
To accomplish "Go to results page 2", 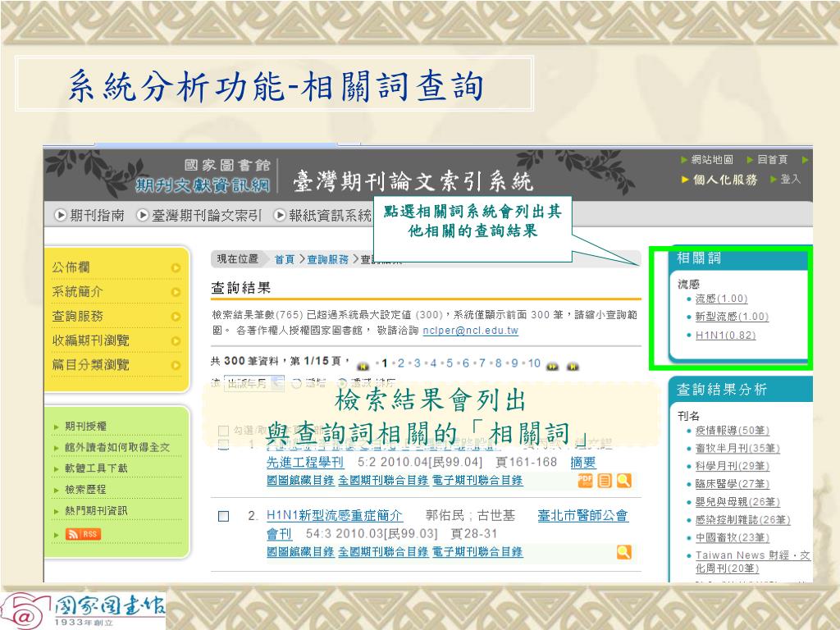I will tap(400, 363).
